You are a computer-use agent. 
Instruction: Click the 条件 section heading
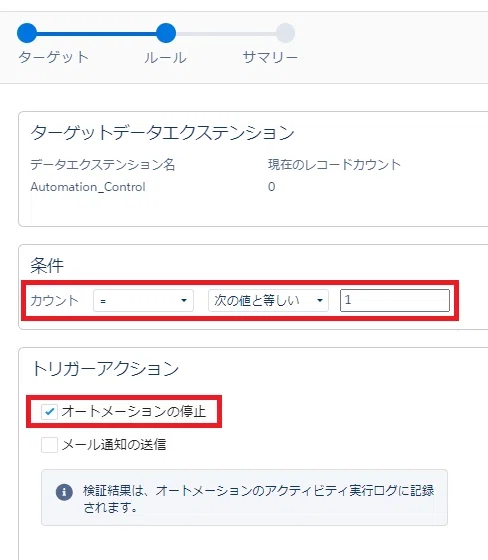(47, 265)
